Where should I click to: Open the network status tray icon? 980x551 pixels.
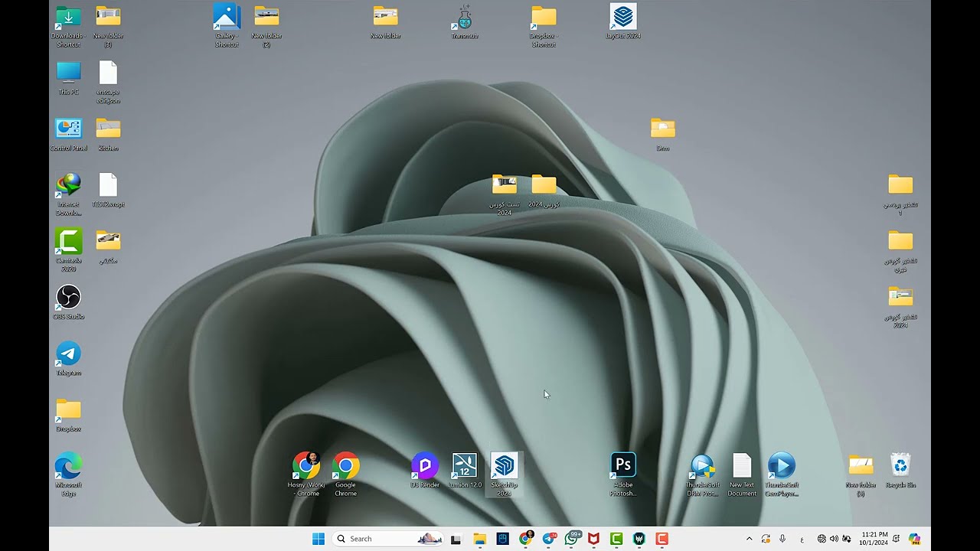[822, 539]
